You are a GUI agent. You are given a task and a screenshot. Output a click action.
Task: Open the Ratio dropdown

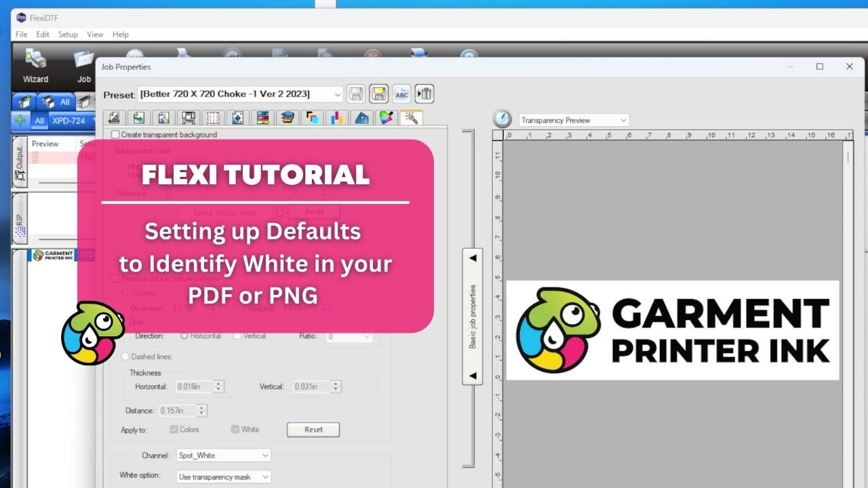pos(349,336)
